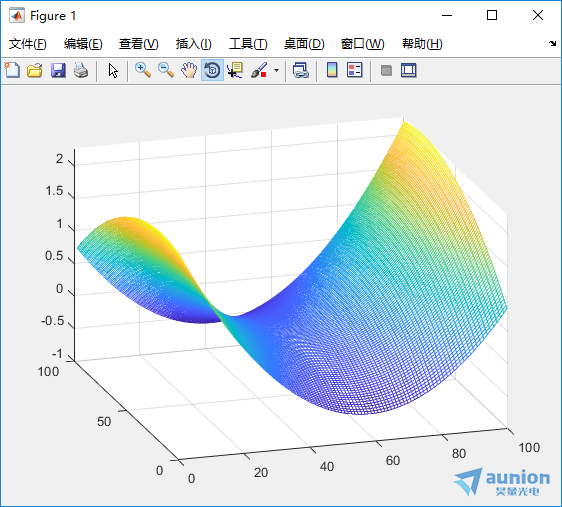Open the 文件(F) menu
562x507 pixels.
(28, 44)
